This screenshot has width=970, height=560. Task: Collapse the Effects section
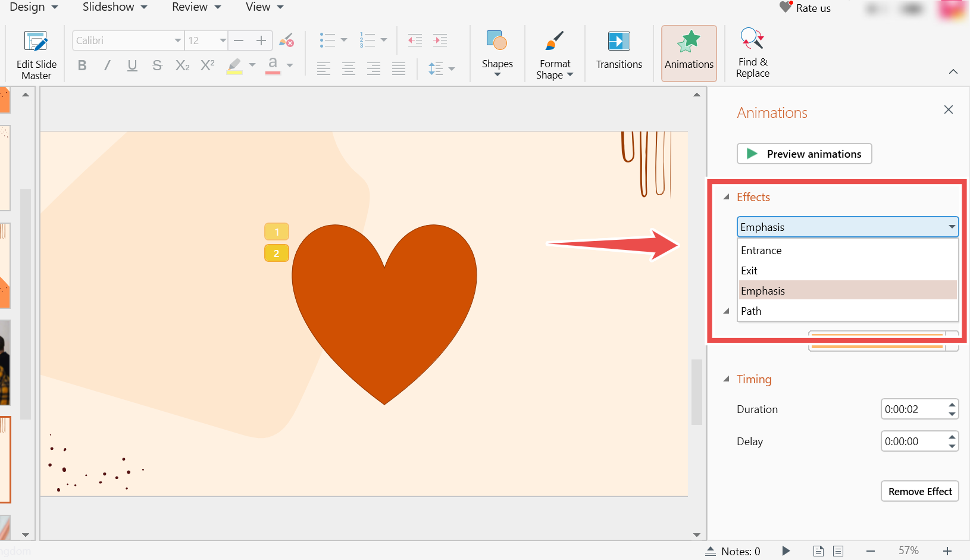click(726, 197)
